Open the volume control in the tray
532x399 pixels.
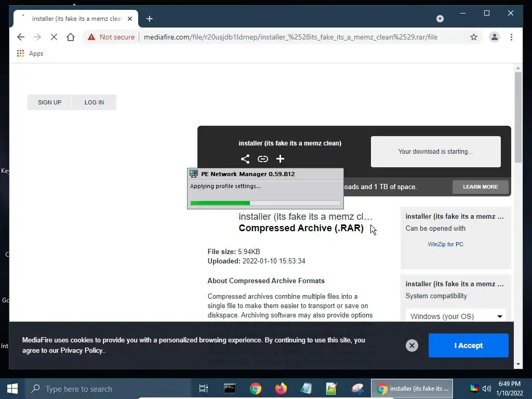[486, 389]
